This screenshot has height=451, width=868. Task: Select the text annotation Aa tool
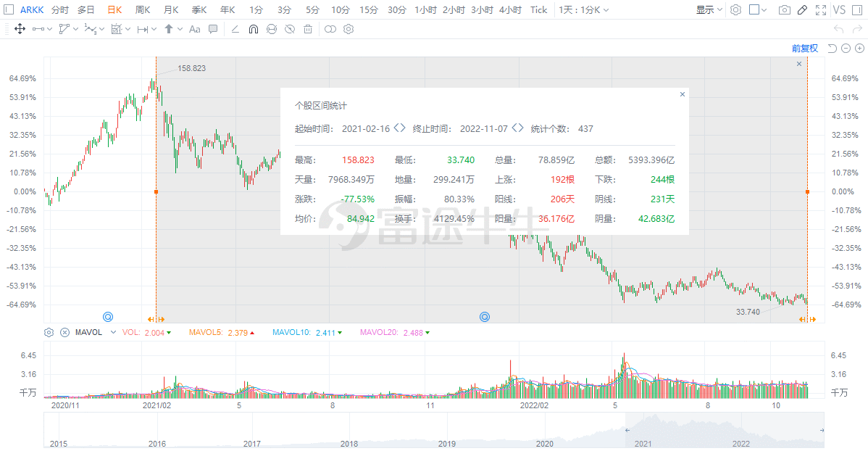pos(194,29)
